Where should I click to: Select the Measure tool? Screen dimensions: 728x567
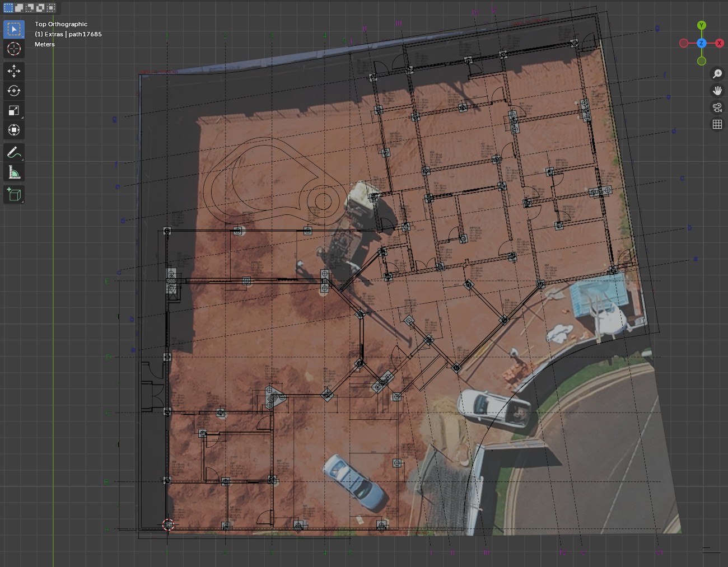click(x=14, y=172)
